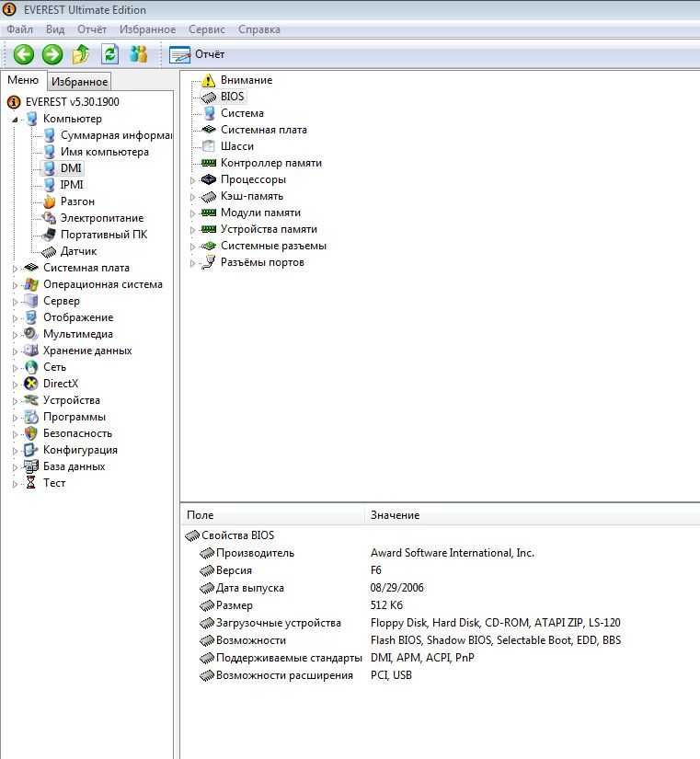Switch to the Меню tab
Image resolution: width=700 pixels, height=759 pixels.
23,80
